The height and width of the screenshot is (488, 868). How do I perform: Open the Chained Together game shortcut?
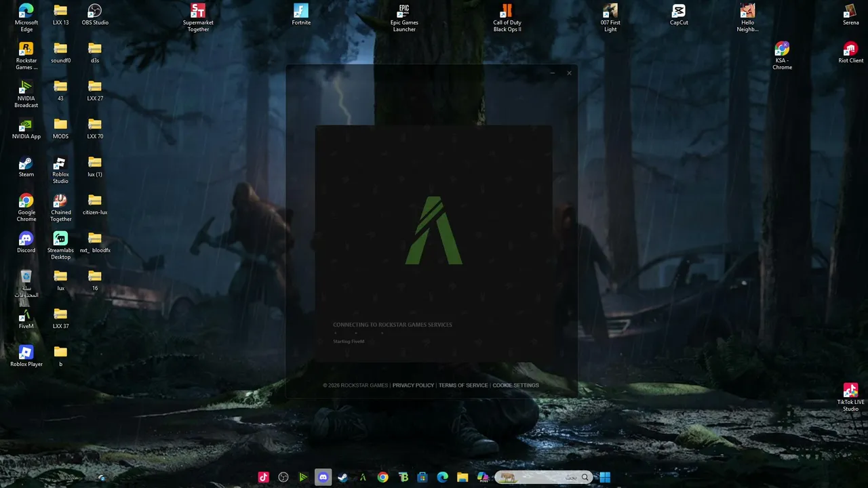click(x=60, y=207)
